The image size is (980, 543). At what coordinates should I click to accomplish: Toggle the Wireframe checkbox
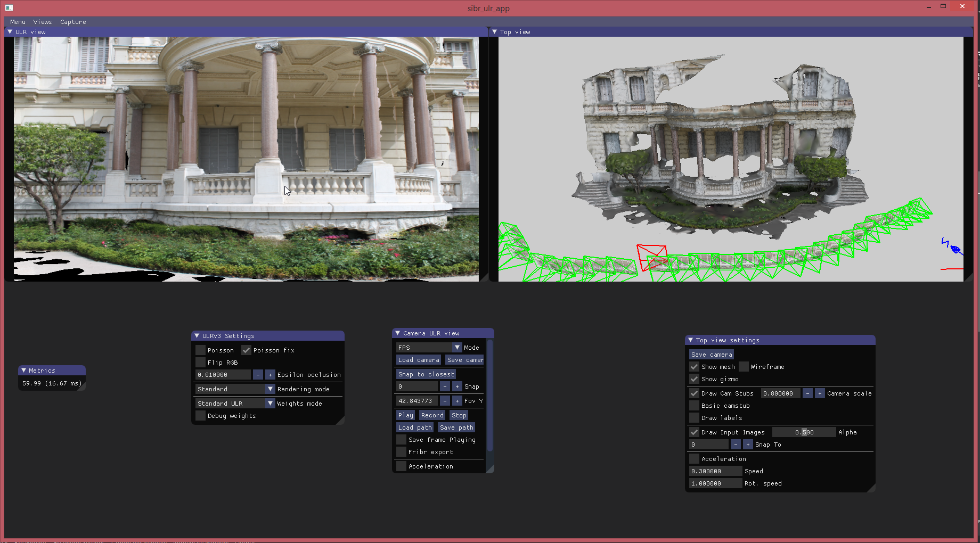point(744,367)
